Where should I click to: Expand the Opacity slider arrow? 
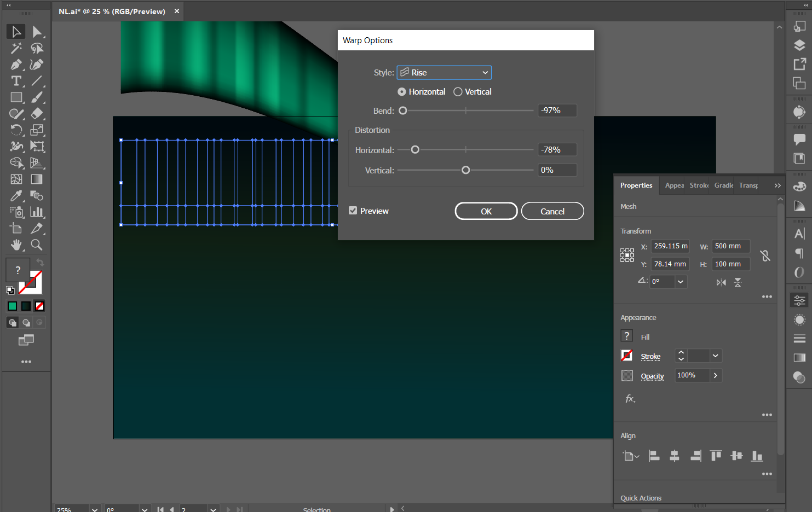(715, 375)
